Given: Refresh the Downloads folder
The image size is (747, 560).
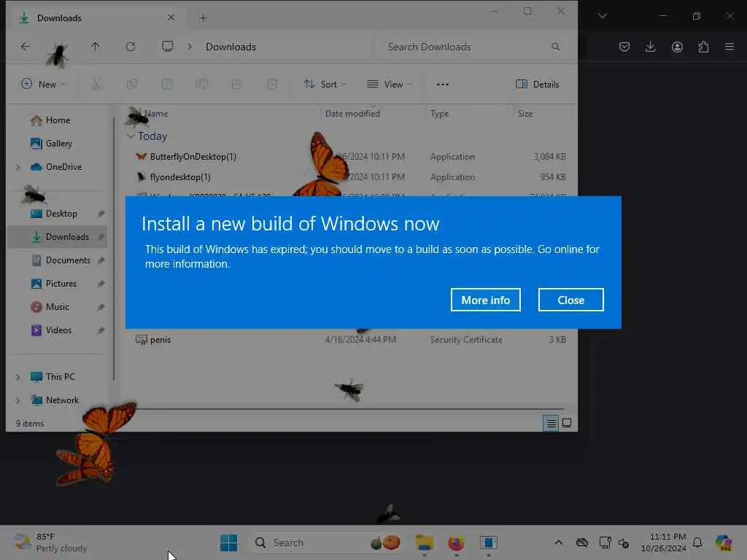Looking at the screenshot, I should coord(131,47).
